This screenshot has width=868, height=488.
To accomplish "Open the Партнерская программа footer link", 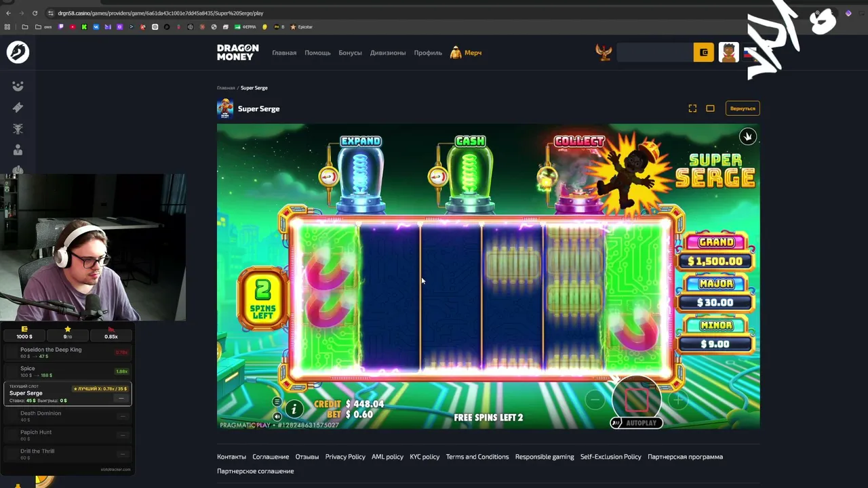I will (x=685, y=457).
